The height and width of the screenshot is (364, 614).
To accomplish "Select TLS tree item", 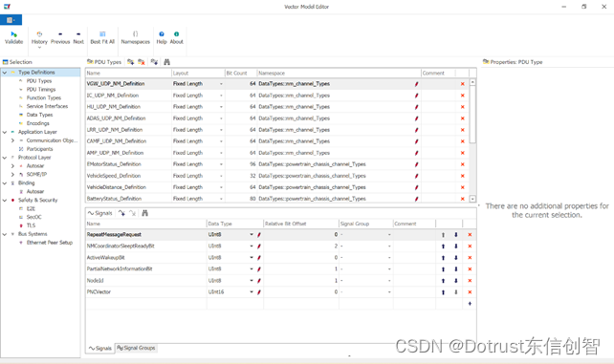I will [x=31, y=225].
